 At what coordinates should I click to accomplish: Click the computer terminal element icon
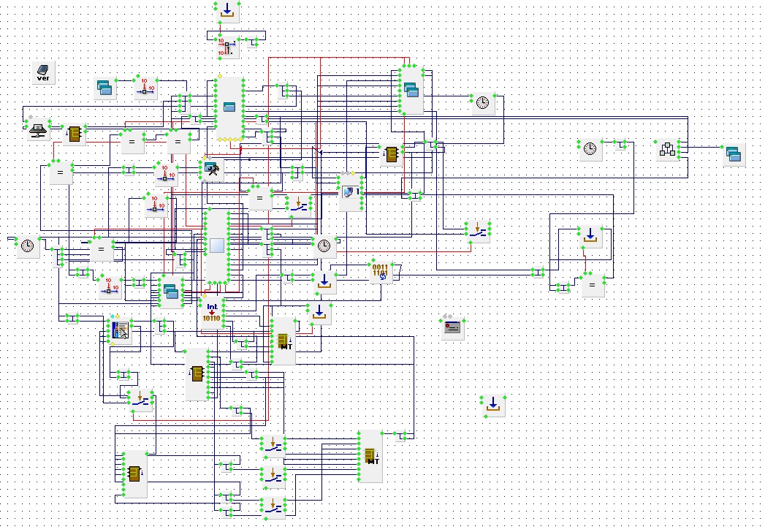click(38, 130)
